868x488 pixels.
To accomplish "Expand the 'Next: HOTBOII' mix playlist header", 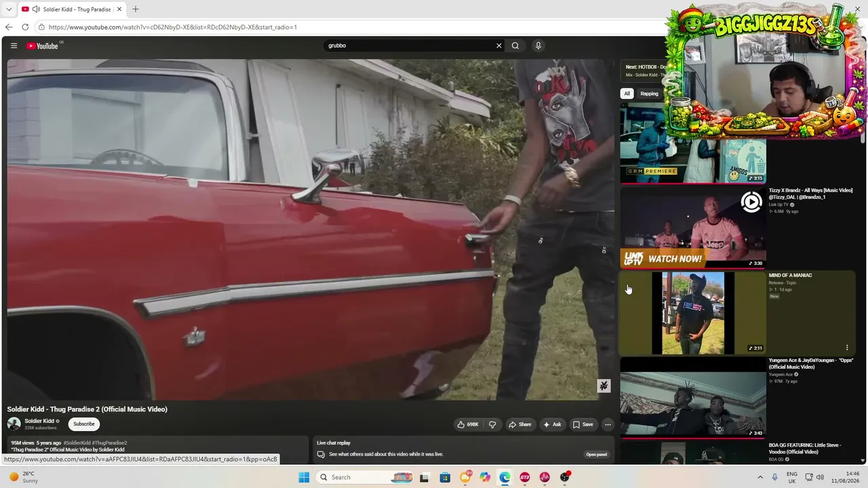I will [644, 70].
